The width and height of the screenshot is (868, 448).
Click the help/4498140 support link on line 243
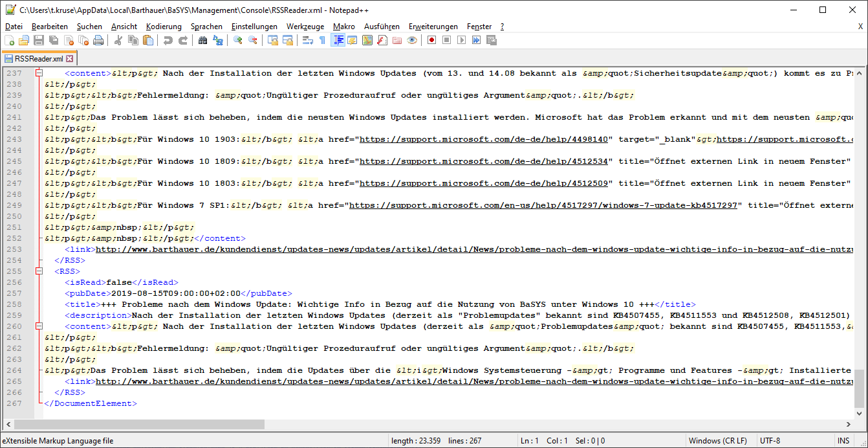[x=483, y=139]
